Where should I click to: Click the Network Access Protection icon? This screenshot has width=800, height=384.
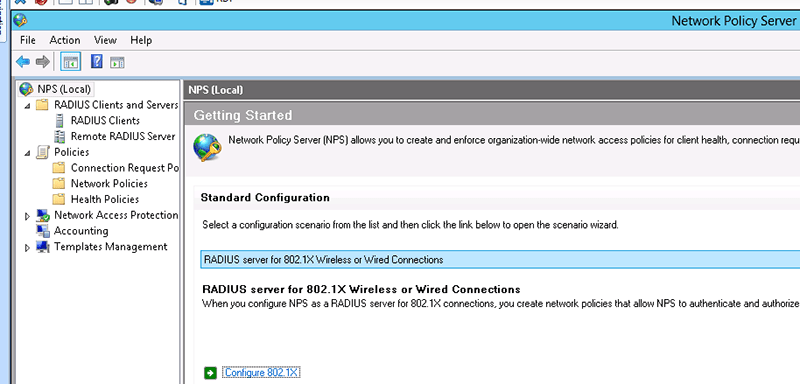(43, 215)
